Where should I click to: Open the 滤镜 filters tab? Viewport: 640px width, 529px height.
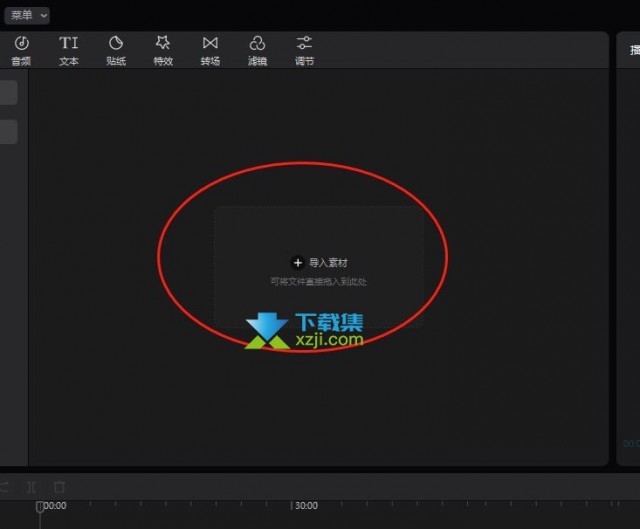click(258, 51)
